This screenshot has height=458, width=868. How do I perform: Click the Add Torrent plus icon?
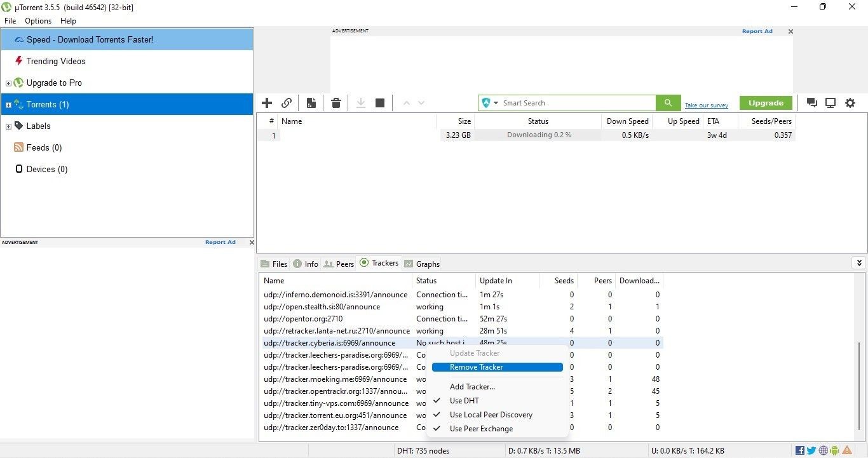(x=267, y=103)
